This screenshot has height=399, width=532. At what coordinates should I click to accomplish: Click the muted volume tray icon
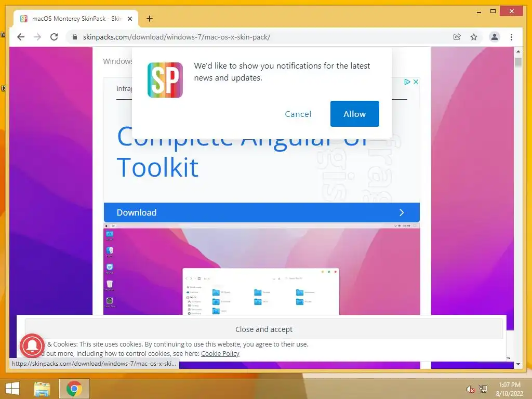click(470, 389)
